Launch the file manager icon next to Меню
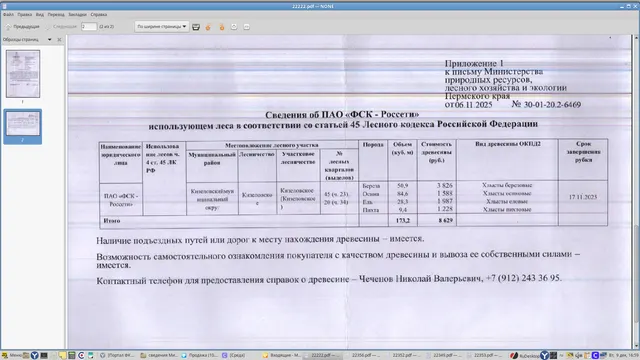Viewport: 640px width, 360px height. pos(26,356)
